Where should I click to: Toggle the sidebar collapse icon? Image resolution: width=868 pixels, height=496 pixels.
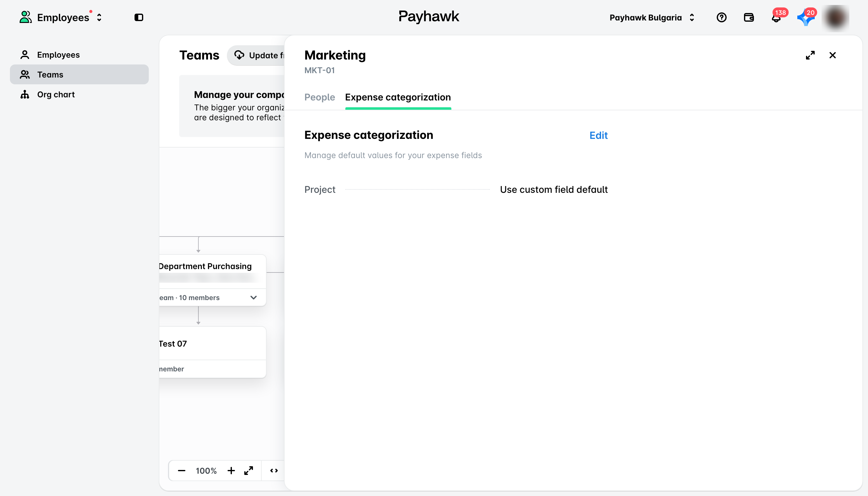(x=139, y=17)
